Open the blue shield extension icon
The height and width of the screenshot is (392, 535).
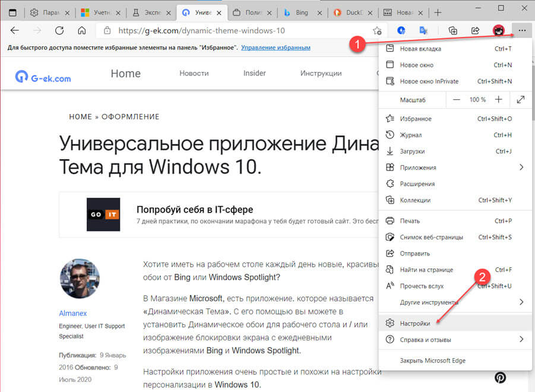[401, 31]
